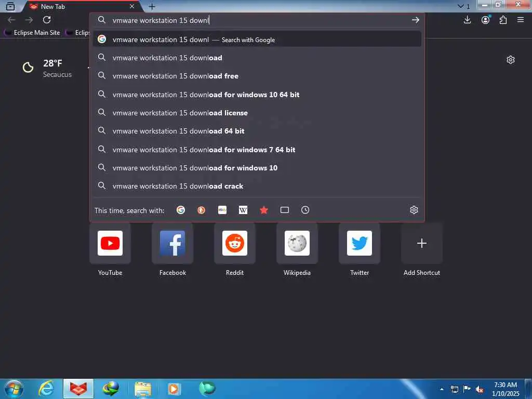Viewport: 532px width, 399px height.
Task: Go back to previous page
Action: pyautogui.click(x=11, y=20)
